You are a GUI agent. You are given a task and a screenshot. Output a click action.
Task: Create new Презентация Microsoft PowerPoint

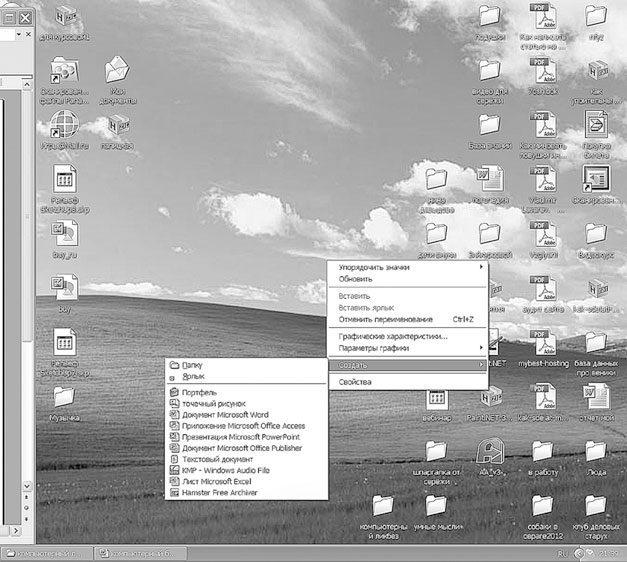[246, 437]
